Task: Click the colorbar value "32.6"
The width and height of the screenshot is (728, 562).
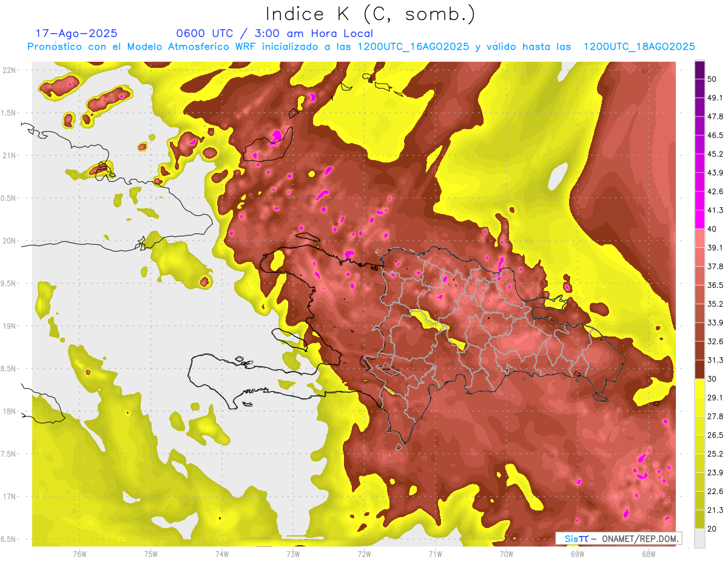Action: pyautogui.click(x=715, y=341)
